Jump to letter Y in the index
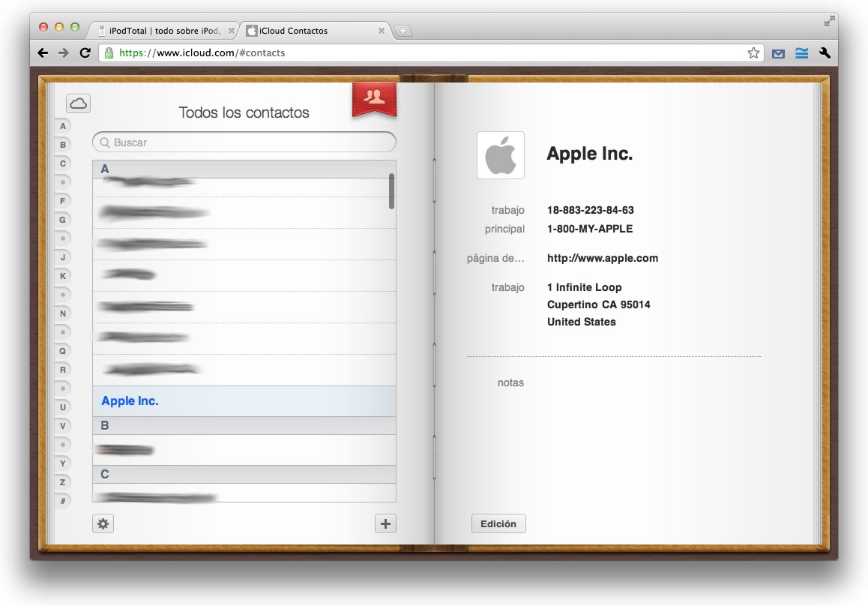This screenshot has height=606, width=868. 62,463
